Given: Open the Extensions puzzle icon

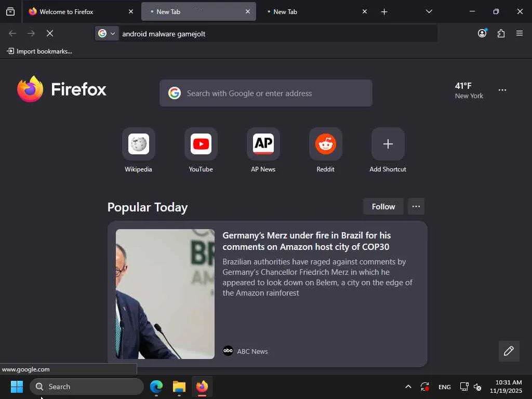Looking at the screenshot, I should point(501,33).
